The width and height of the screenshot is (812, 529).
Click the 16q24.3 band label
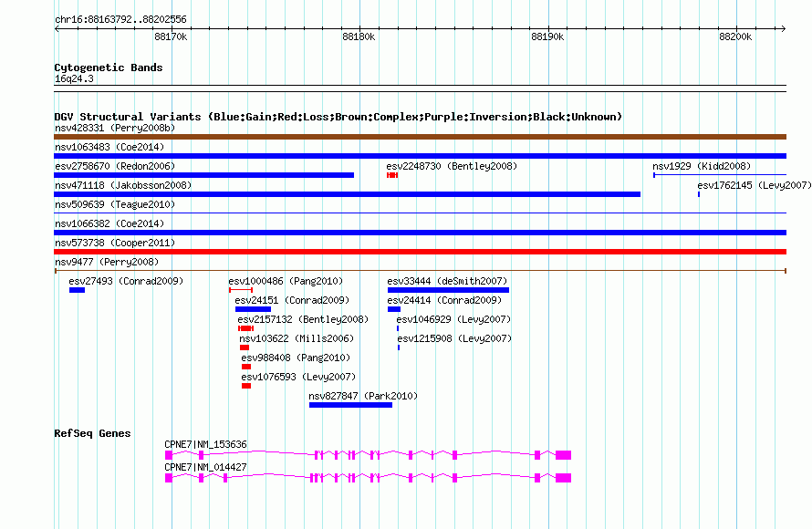point(74,78)
